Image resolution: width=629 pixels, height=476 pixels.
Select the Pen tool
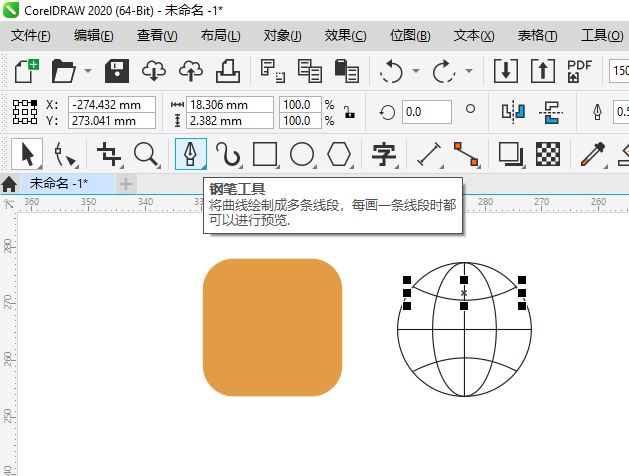pos(191,154)
